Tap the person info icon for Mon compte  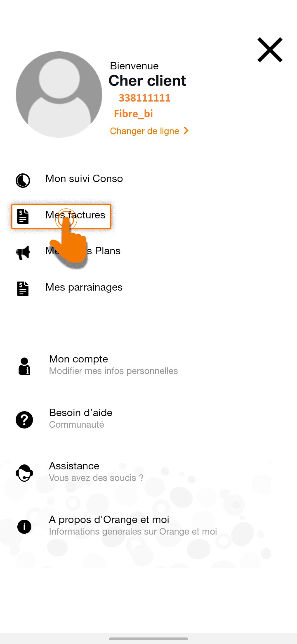click(x=25, y=366)
